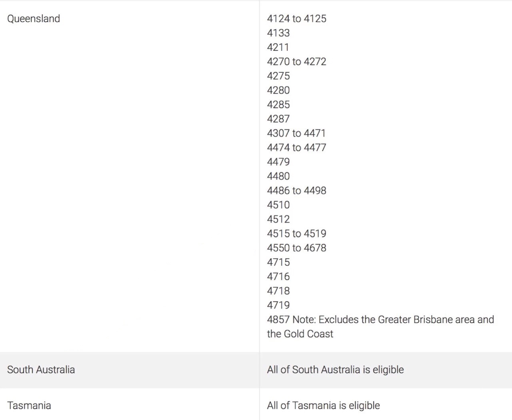Click postcode range 4307 to 4471
The image size is (512, 420).
coord(296,133)
